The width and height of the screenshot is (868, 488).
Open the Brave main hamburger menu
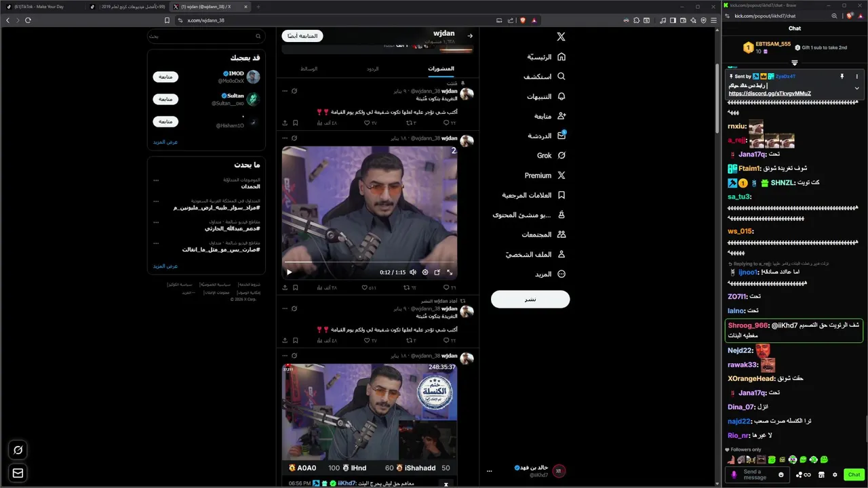click(713, 20)
